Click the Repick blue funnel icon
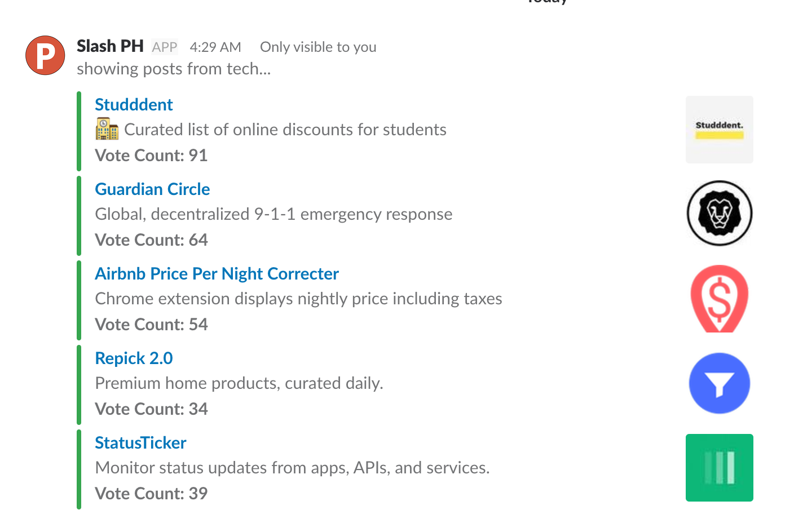 719,383
